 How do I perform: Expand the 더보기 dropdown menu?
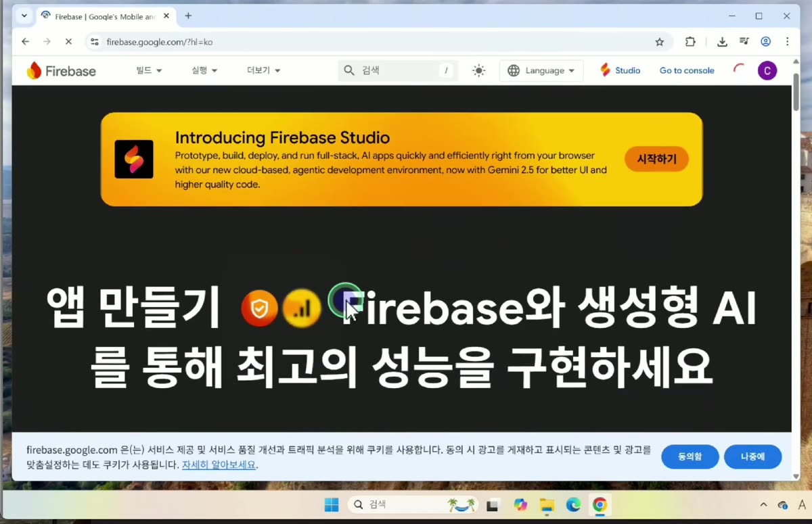pos(264,70)
